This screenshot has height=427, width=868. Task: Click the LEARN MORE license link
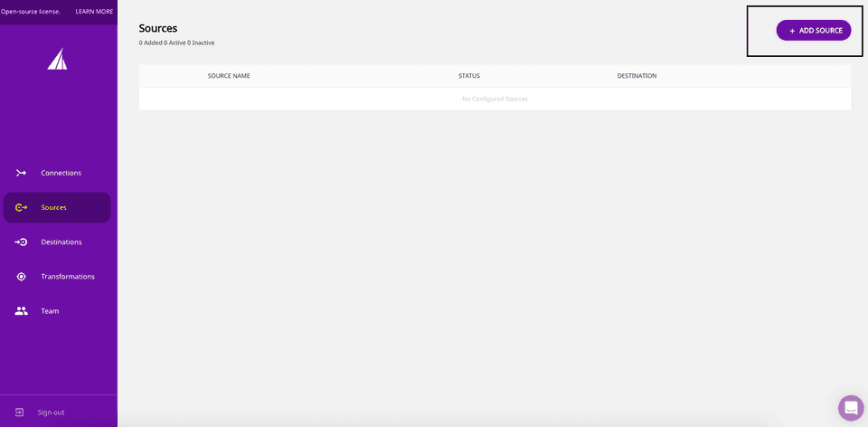tap(94, 12)
